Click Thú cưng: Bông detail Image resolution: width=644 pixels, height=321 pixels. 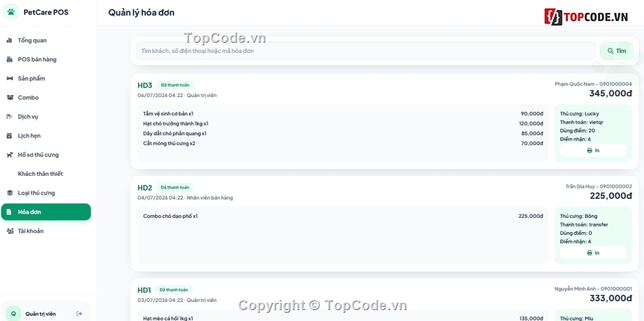tap(579, 216)
